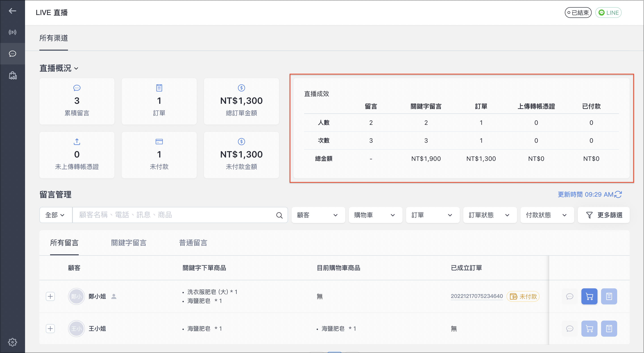Expand the 鄭小姐 row with the plus
Screen dimensions: 644x353
pos(51,296)
